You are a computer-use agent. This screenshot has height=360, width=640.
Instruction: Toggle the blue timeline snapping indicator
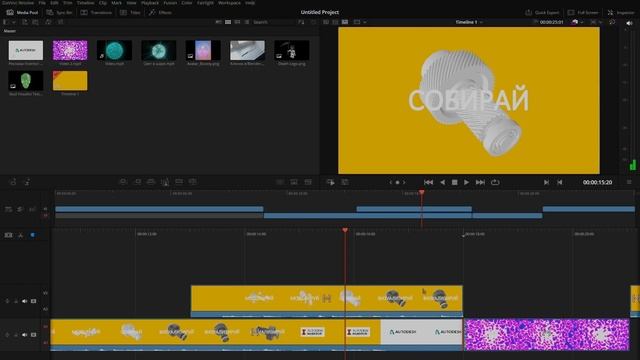(x=32, y=235)
